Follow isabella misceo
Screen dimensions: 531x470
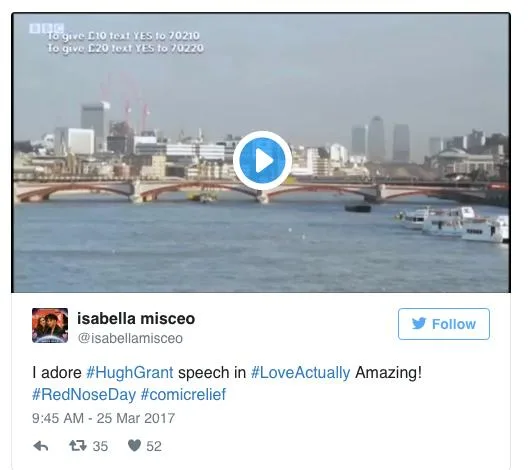444,324
